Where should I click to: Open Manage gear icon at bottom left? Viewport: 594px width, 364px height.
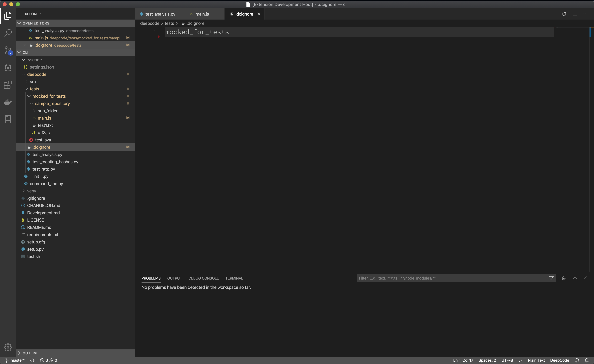[x=8, y=347]
